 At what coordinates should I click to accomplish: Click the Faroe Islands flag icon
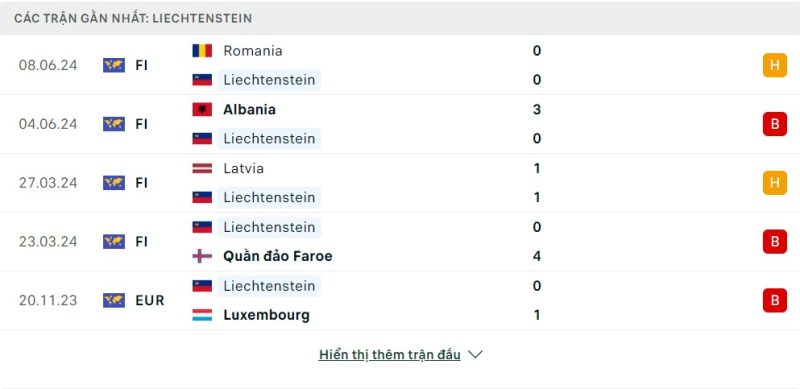(x=202, y=256)
